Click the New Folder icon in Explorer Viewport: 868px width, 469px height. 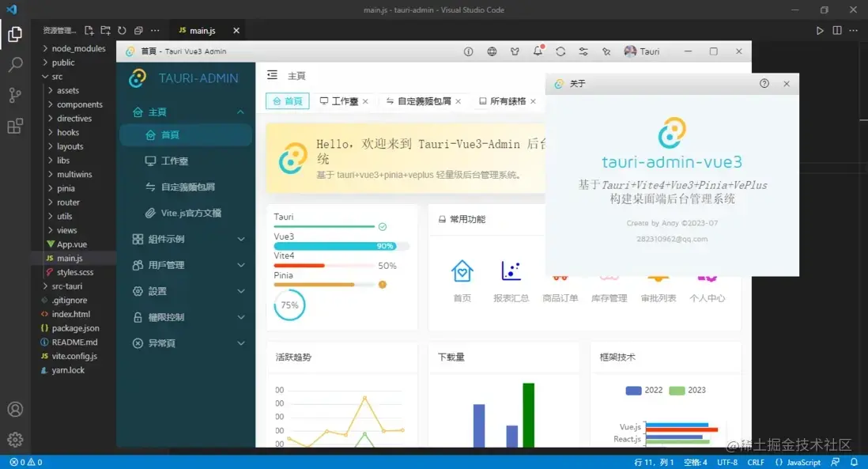click(x=105, y=31)
